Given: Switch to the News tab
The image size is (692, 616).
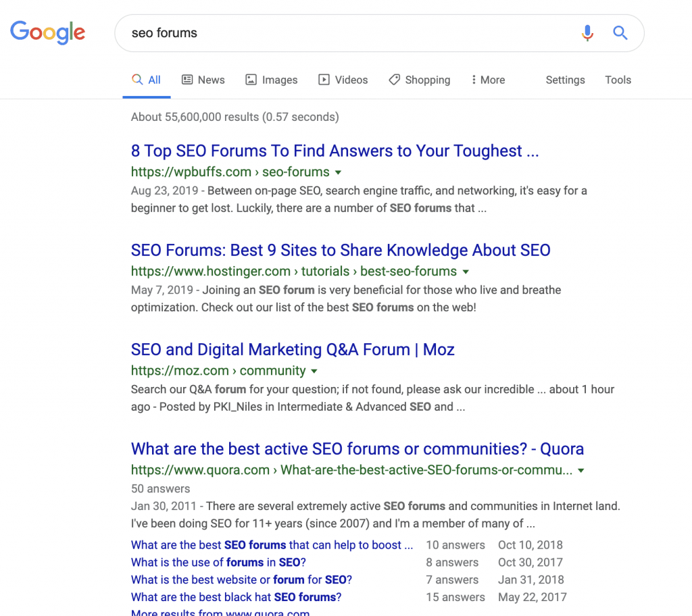Looking at the screenshot, I should [x=203, y=80].
